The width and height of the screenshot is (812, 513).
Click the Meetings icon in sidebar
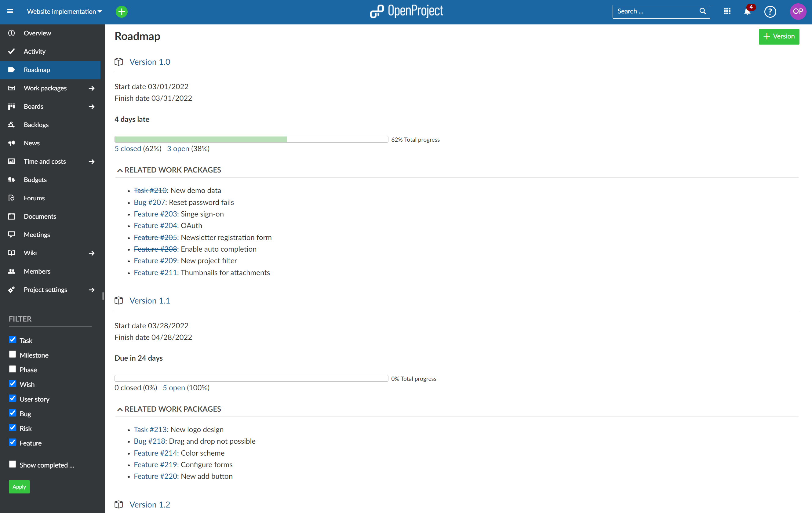pos(12,235)
